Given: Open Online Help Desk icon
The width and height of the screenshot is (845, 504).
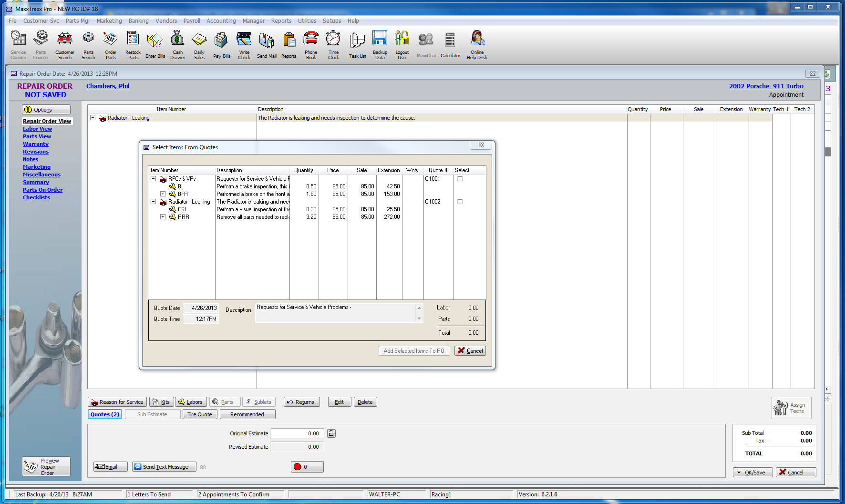Looking at the screenshot, I should pyautogui.click(x=477, y=45).
